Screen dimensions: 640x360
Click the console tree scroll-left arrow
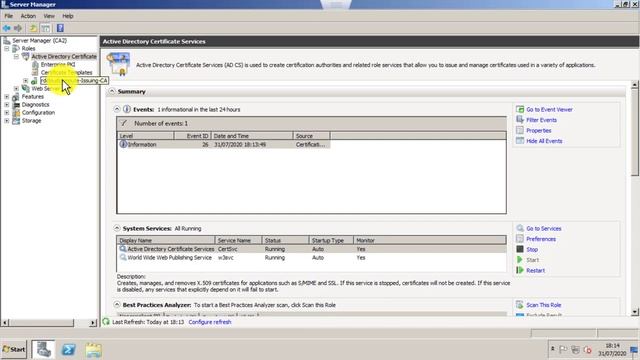[x=5, y=322]
